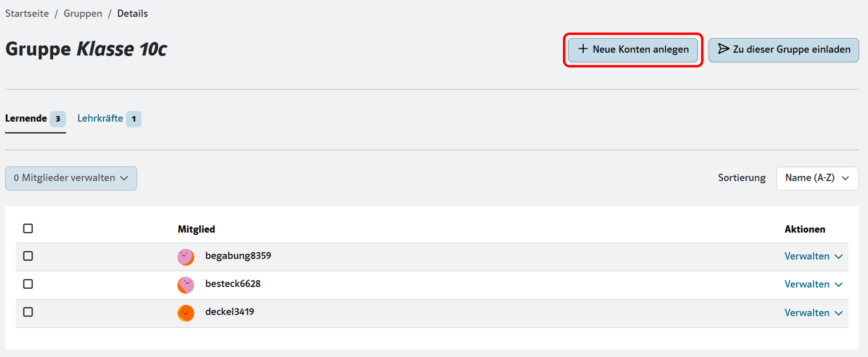The width and height of the screenshot is (868, 357).
Task: Open Startseite breadcrumb link
Action: tap(27, 14)
